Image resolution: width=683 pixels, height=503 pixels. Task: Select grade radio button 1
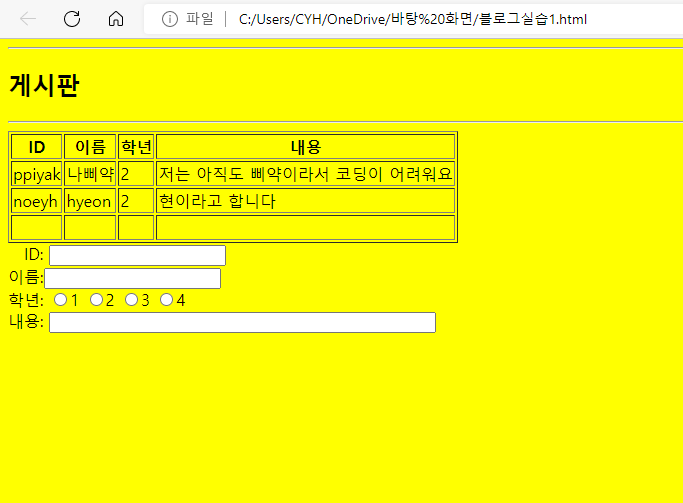[60, 300]
